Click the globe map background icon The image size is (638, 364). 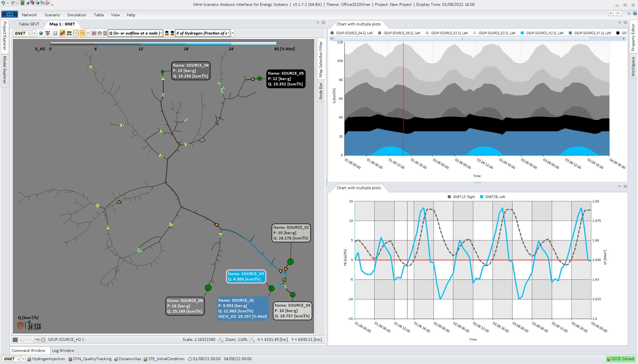[41, 33]
